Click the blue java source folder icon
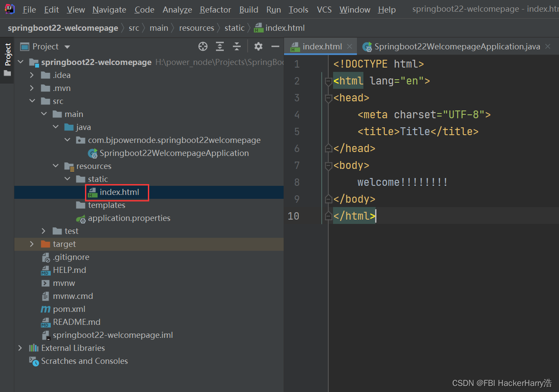The width and height of the screenshot is (559, 392). pyautogui.click(x=69, y=127)
